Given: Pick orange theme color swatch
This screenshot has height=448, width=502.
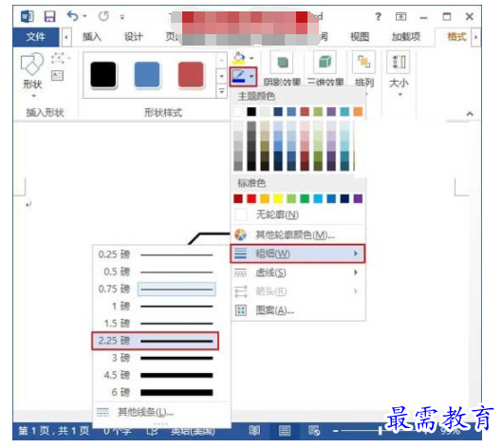Looking at the screenshot, I should click(x=358, y=111).
